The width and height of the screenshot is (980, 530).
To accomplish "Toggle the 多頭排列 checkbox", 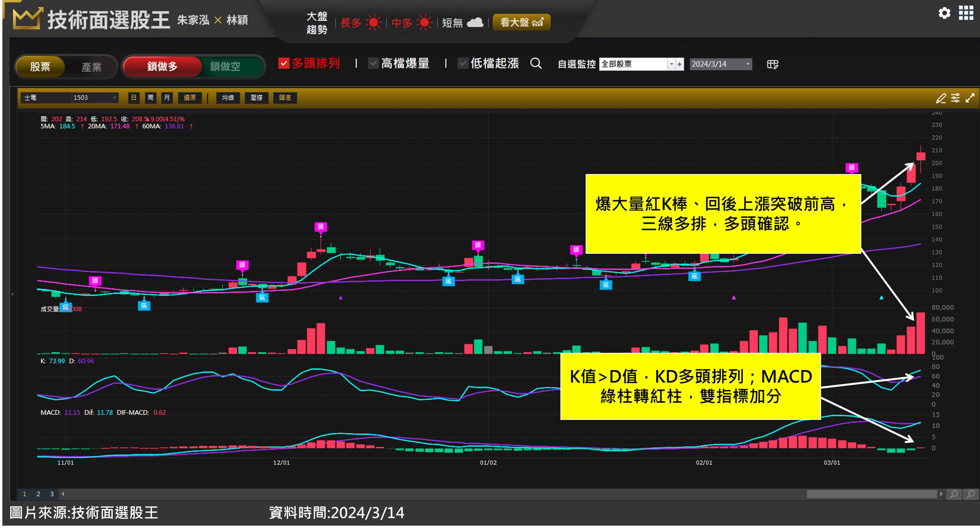I will tap(284, 63).
